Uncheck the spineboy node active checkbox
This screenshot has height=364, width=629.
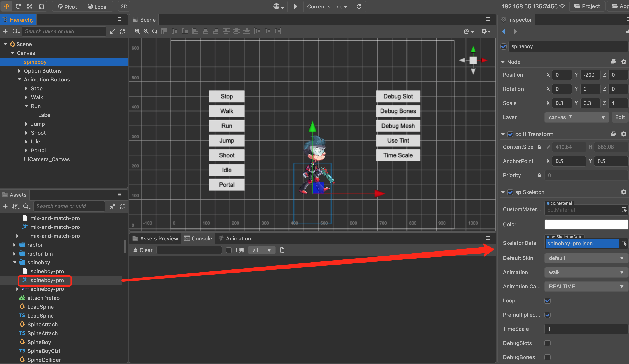[x=504, y=47]
